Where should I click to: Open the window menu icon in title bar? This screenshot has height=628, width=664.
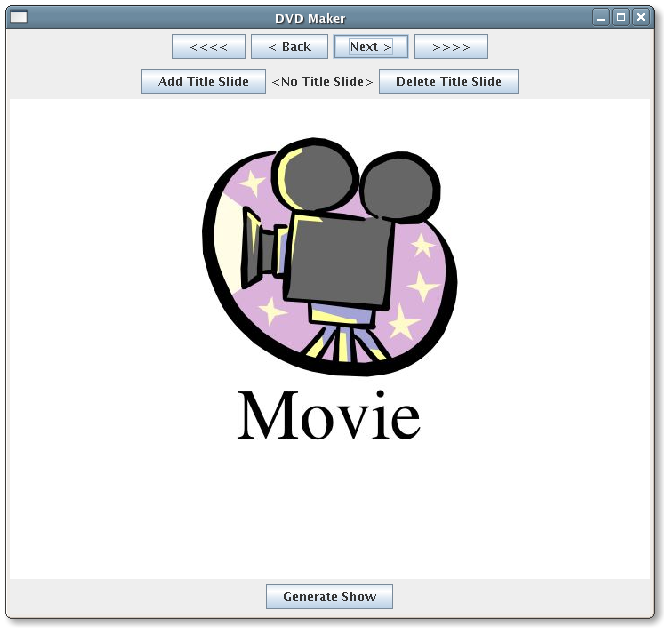pyautogui.click(x=19, y=17)
